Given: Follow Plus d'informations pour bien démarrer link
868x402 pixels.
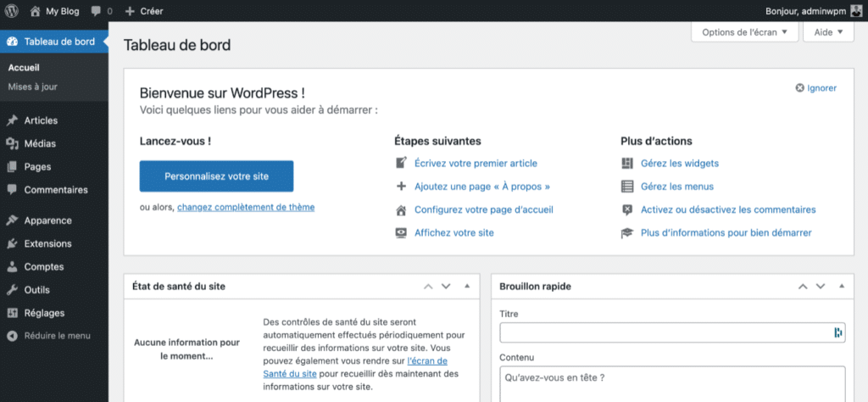Looking at the screenshot, I should point(726,233).
